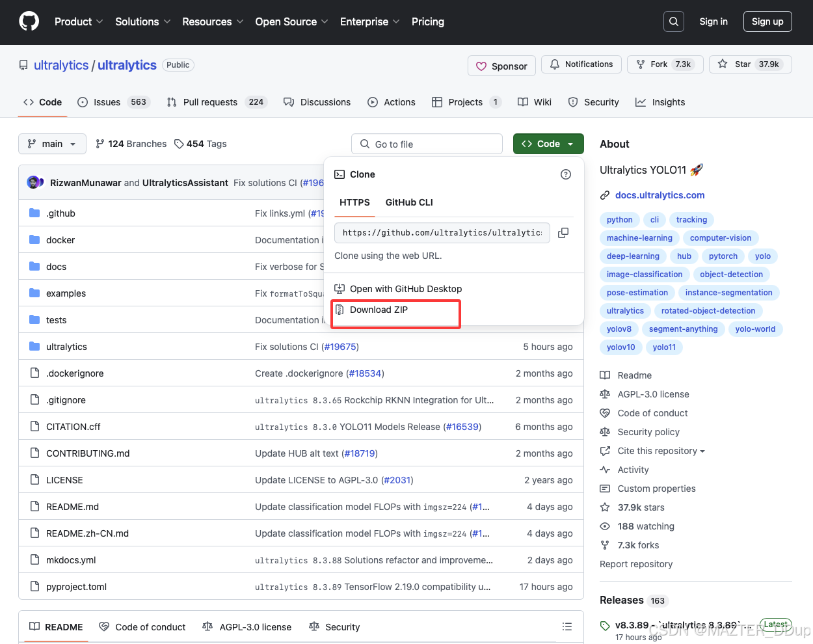Expand the Resources dropdown
Screen dimensions: 813x644
(x=213, y=21)
